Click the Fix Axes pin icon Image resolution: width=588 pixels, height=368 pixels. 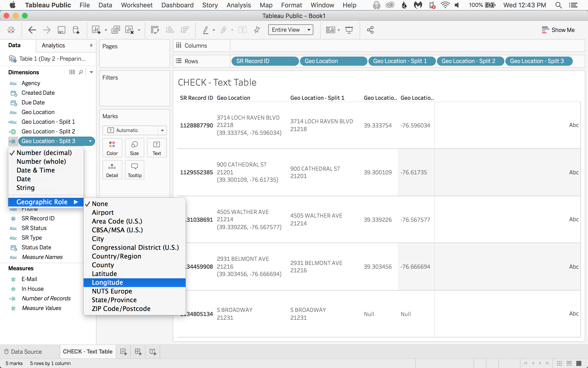tap(257, 30)
